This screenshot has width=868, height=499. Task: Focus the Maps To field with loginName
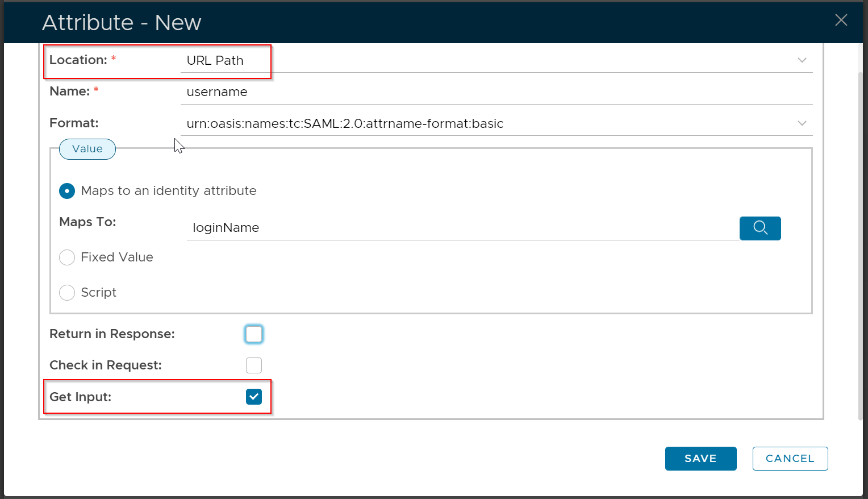coord(460,228)
